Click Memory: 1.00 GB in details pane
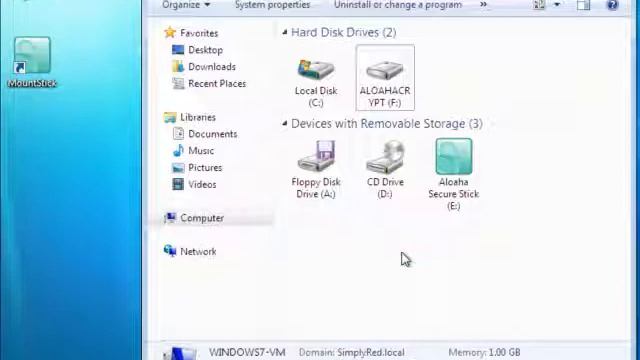This screenshot has height=360, width=640. pyautogui.click(x=484, y=352)
